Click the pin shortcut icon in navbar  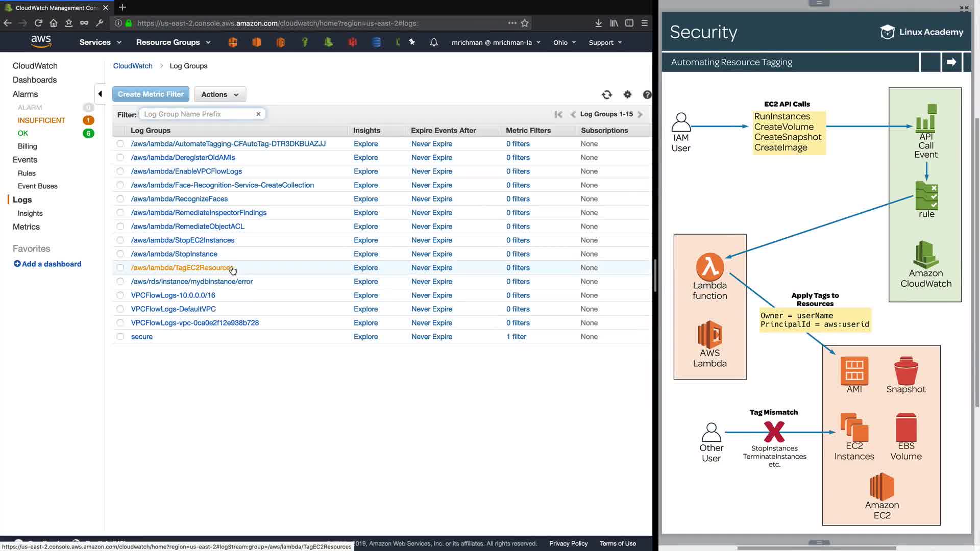tap(412, 42)
